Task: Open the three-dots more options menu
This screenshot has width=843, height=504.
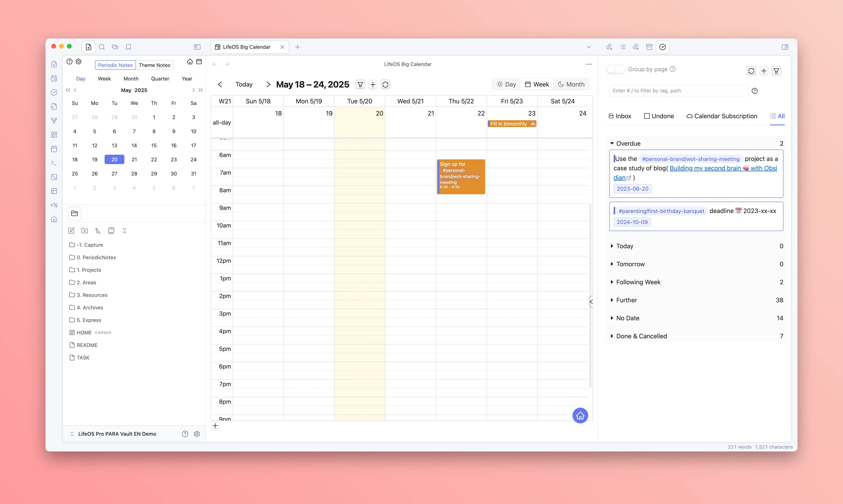Action: pos(589,64)
